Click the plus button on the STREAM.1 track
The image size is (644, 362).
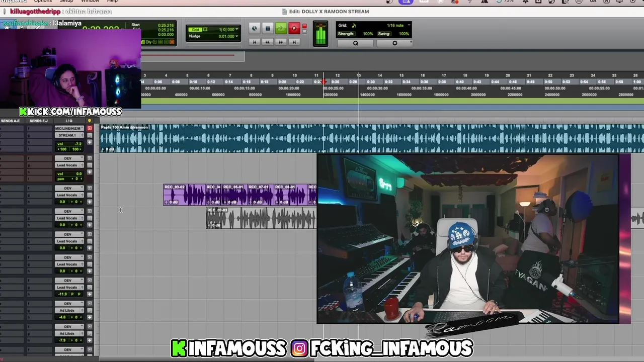[90, 142]
